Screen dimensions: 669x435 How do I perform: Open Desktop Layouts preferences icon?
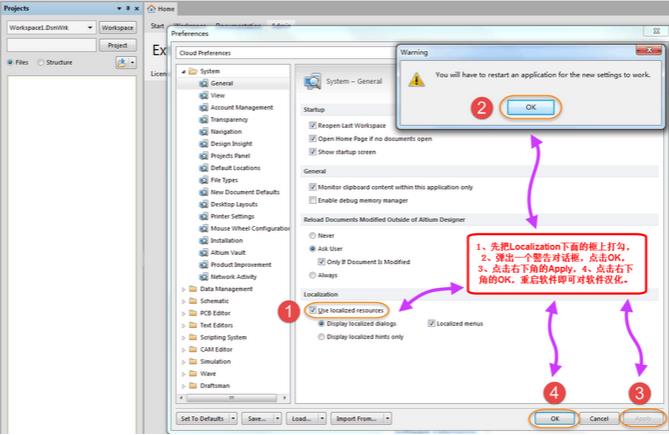204,204
